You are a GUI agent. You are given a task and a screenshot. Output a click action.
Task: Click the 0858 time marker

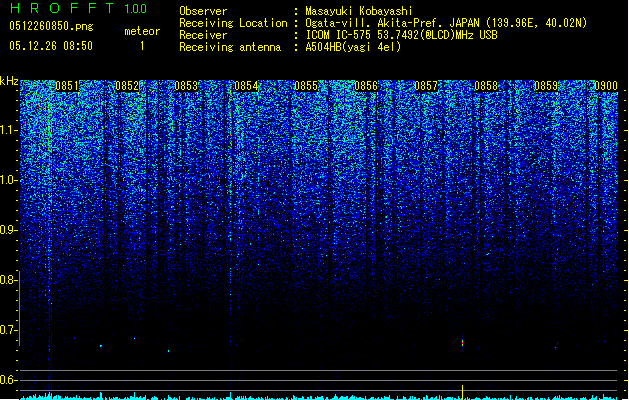click(x=486, y=86)
